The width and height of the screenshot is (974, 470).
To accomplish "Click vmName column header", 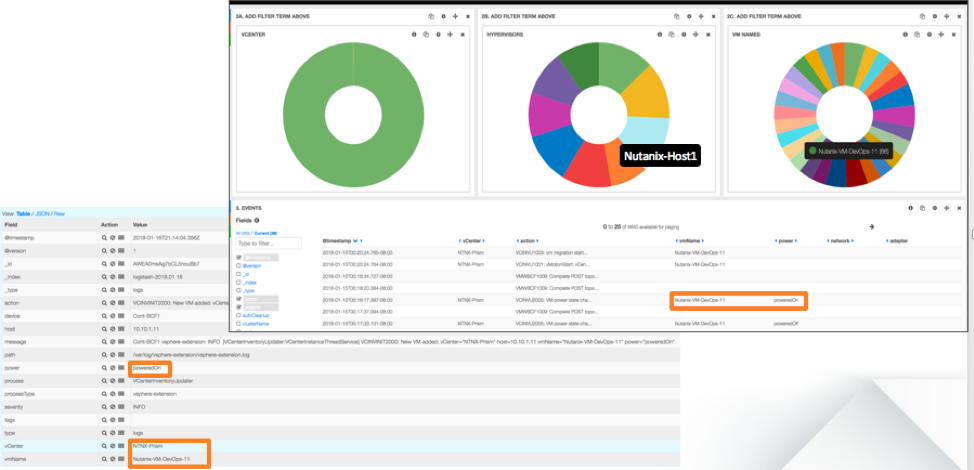I will [688, 240].
